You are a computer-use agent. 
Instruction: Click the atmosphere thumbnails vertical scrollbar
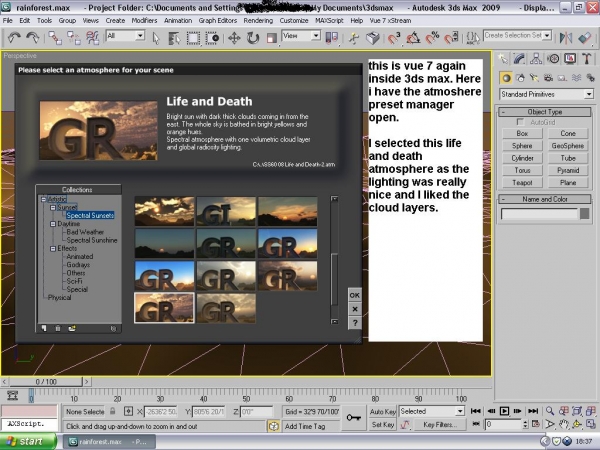point(334,260)
